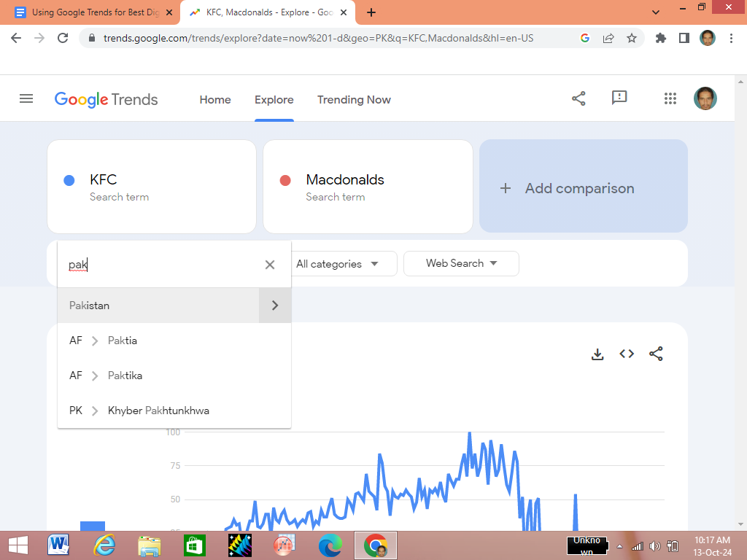Image resolution: width=747 pixels, height=560 pixels.
Task: Open the Google Trends hamburger menu
Action: pos(26,98)
